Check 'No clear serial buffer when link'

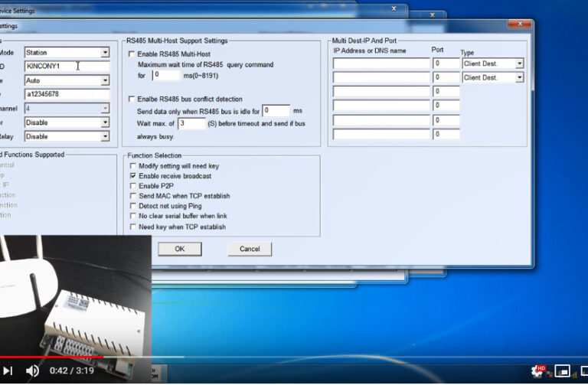[132, 216]
